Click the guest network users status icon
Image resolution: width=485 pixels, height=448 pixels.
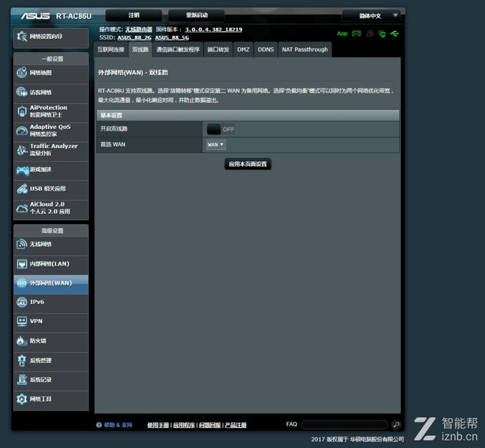click(369, 33)
